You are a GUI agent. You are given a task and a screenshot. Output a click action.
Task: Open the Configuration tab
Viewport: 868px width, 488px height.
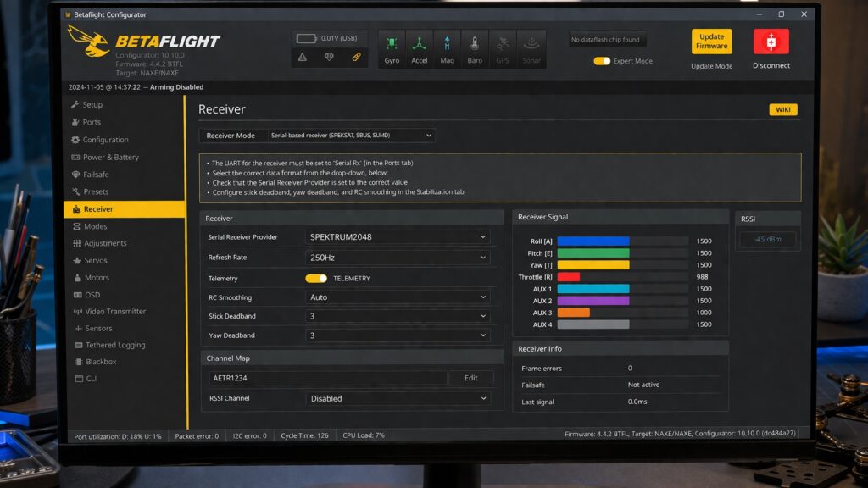click(105, 140)
